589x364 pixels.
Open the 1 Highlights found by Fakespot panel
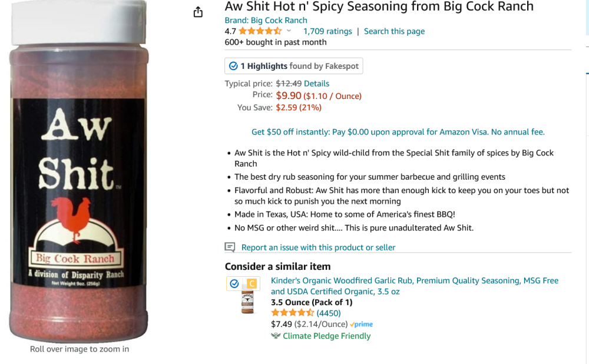[293, 66]
